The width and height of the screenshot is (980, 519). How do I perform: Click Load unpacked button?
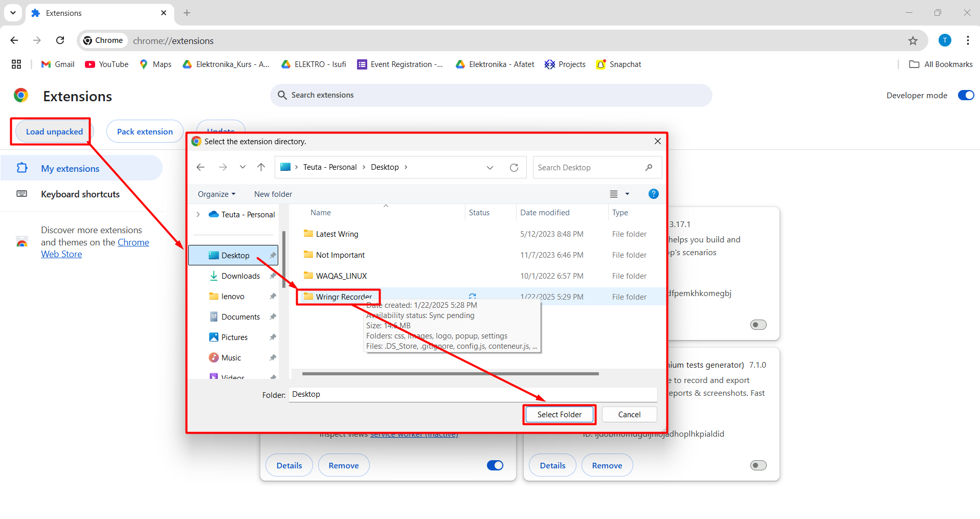coord(54,132)
